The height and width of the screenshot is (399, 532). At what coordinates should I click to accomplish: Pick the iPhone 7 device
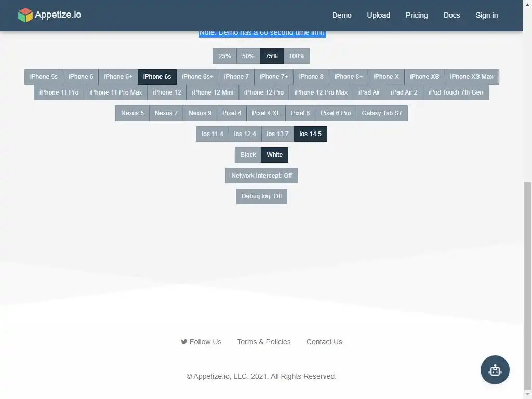point(236,77)
